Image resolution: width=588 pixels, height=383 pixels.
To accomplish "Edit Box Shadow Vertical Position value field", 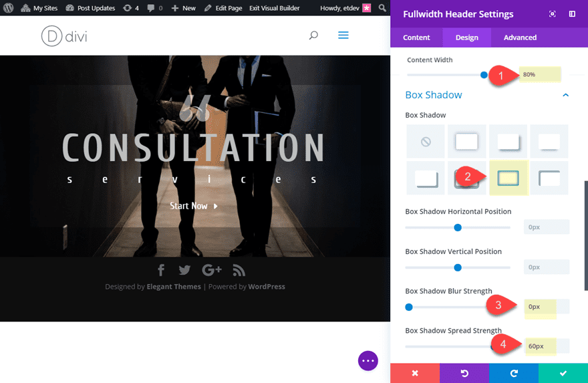I will pyautogui.click(x=547, y=267).
